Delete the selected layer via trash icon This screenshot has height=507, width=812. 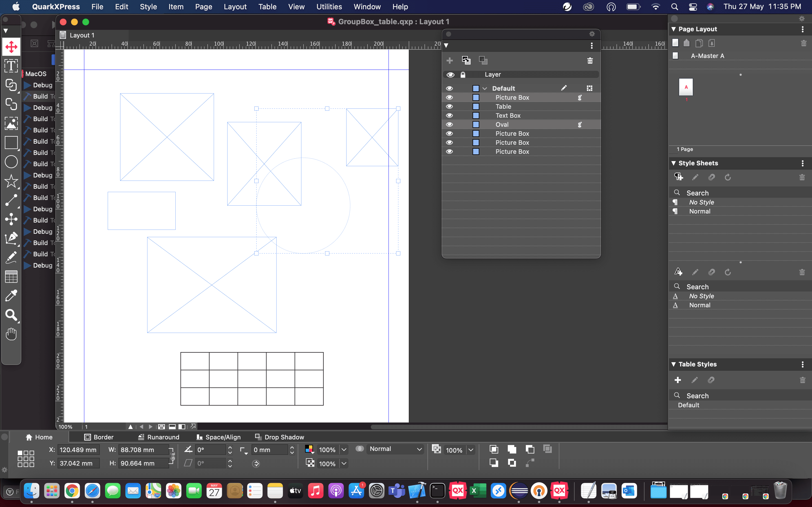590,61
